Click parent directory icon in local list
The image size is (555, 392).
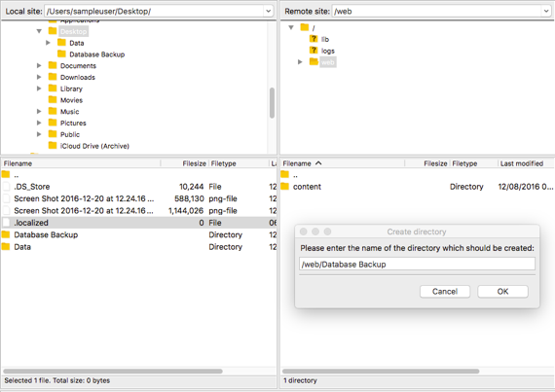[x=6, y=174]
